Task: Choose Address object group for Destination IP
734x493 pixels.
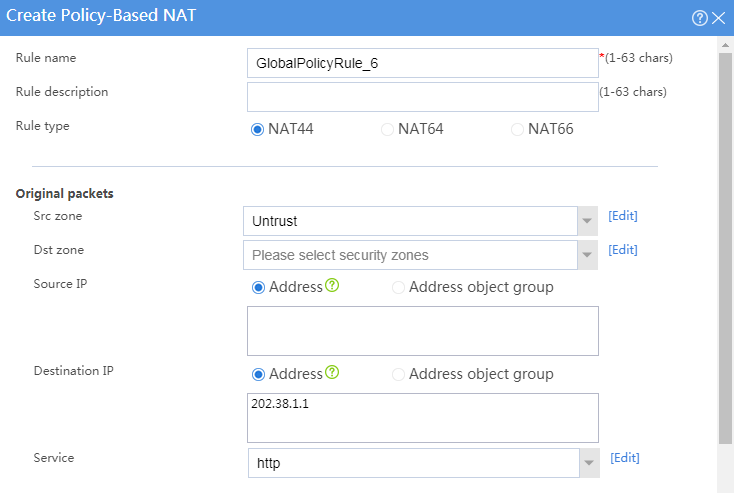Action: tap(398, 375)
